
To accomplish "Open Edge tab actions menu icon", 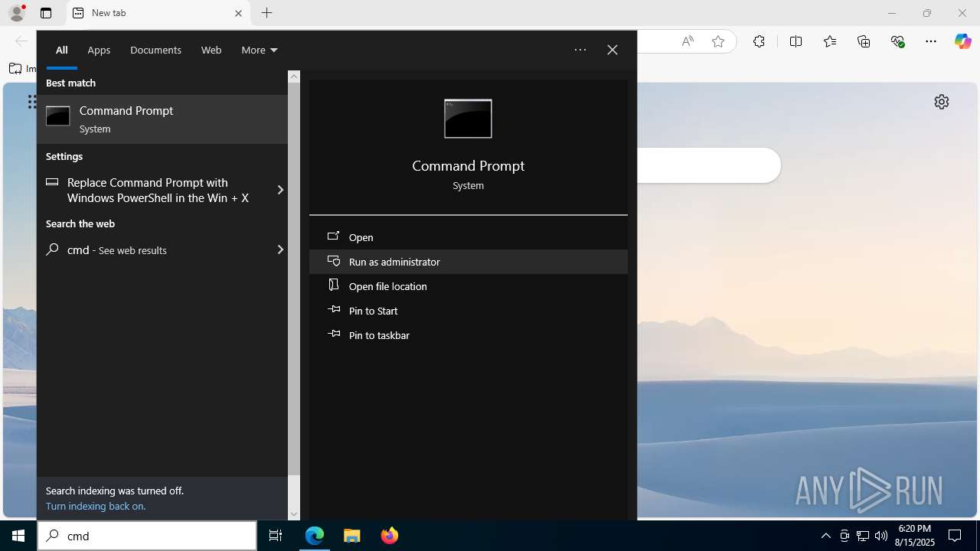I will click(x=46, y=13).
